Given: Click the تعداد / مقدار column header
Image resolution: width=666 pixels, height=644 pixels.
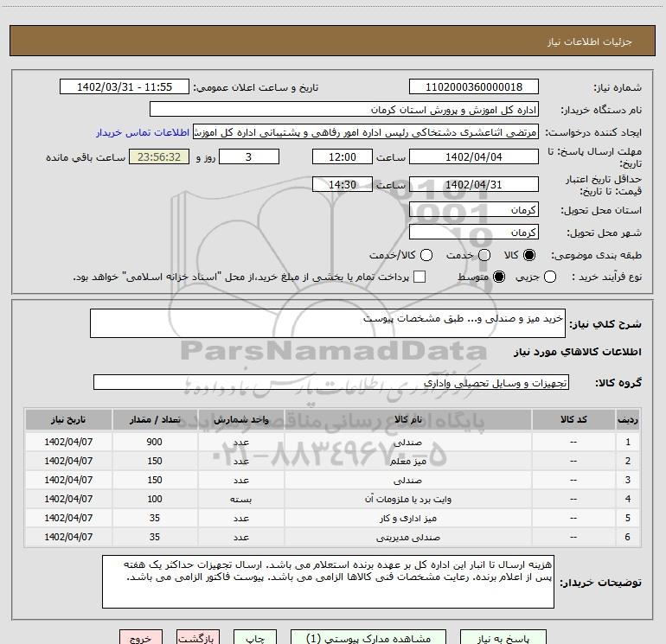Looking at the screenshot, I should point(155,419).
